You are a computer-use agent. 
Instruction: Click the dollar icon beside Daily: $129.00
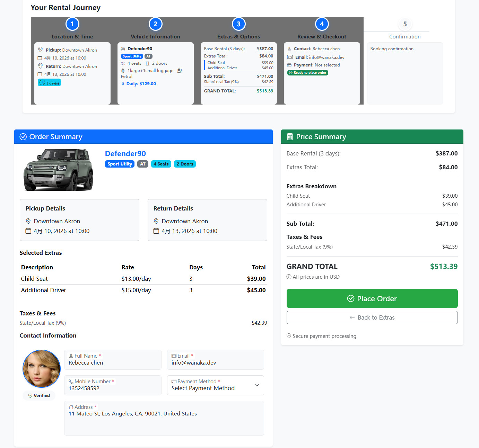pos(123,84)
